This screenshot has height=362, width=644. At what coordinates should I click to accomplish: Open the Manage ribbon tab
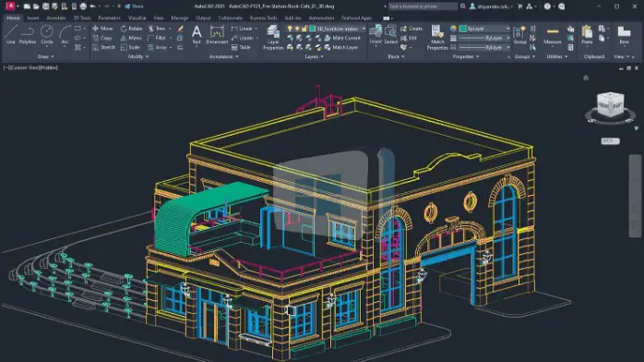(180, 18)
